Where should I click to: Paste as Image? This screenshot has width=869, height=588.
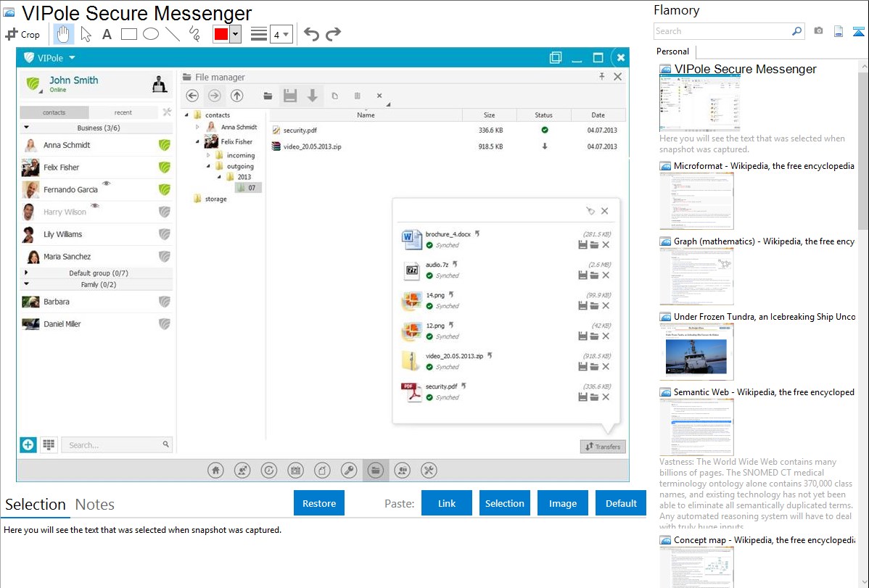click(x=562, y=503)
